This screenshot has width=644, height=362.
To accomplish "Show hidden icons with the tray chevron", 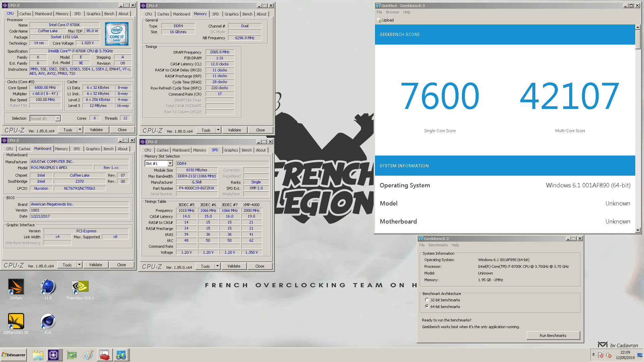I will click(x=593, y=355).
